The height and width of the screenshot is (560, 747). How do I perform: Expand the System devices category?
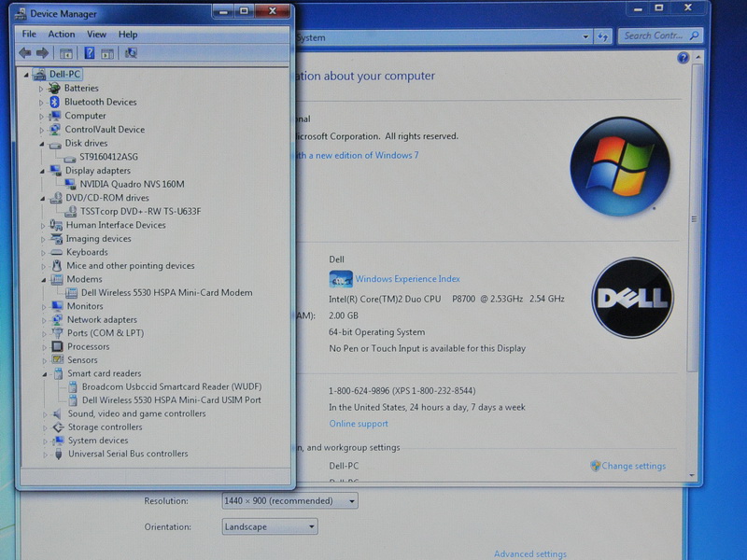pos(45,441)
